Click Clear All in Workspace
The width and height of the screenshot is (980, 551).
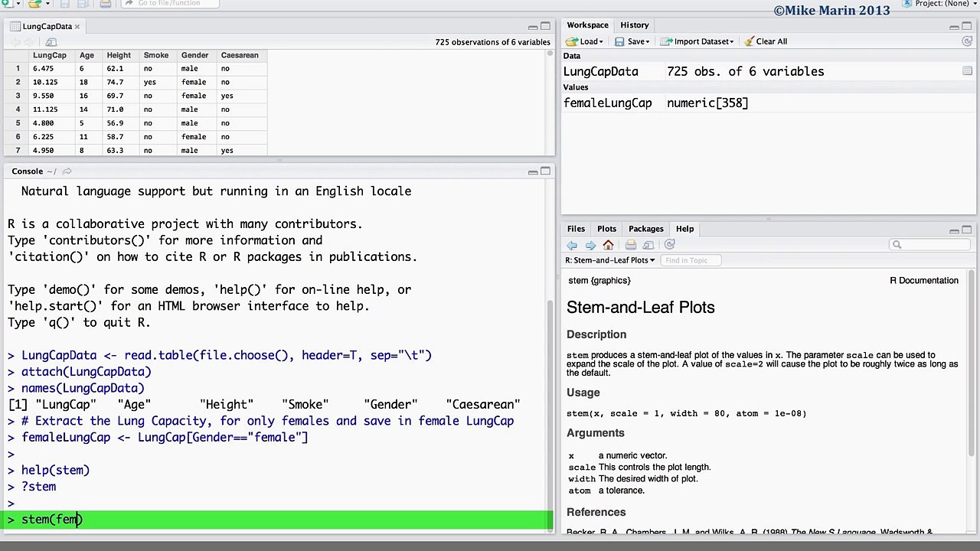pos(765,41)
